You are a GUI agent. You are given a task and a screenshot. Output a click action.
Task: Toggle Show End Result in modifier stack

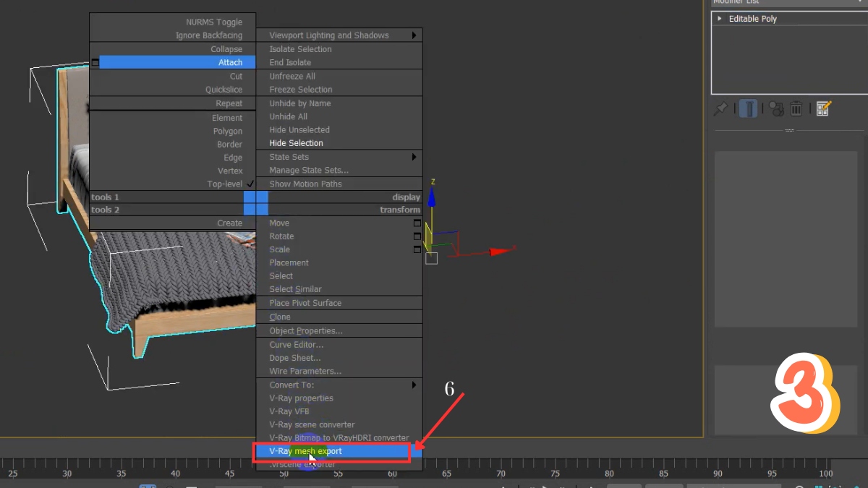click(x=748, y=108)
